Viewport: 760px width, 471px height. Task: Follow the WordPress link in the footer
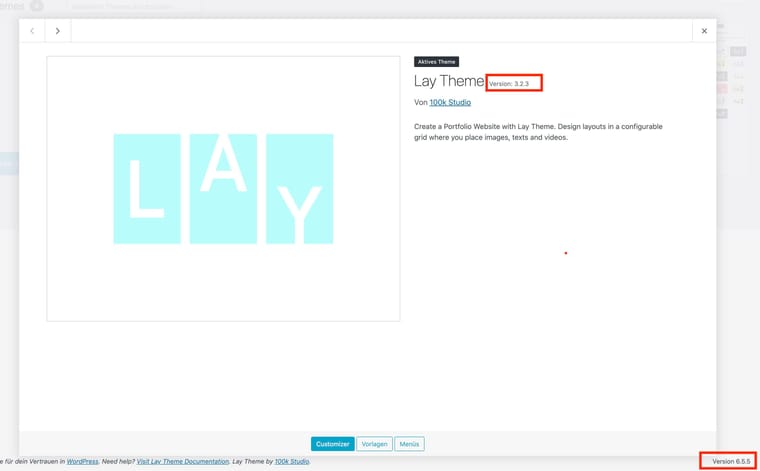point(82,462)
